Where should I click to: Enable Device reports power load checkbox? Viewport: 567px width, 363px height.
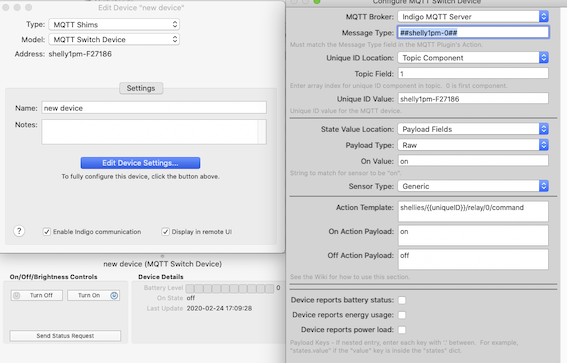click(402, 330)
